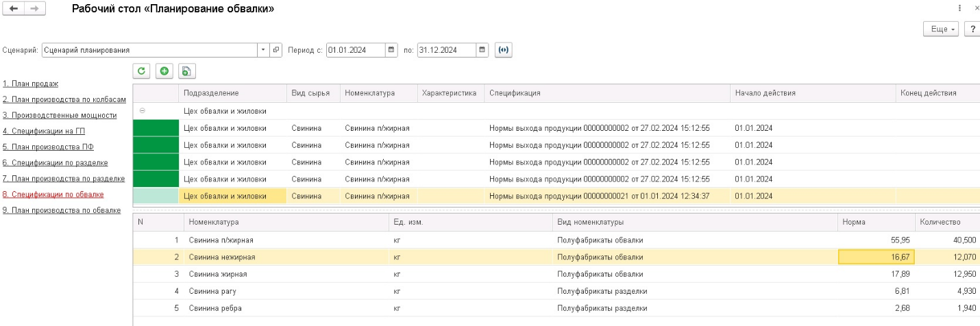Refresh the specifications list
This screenshot has height=326, width=980.
141,71
